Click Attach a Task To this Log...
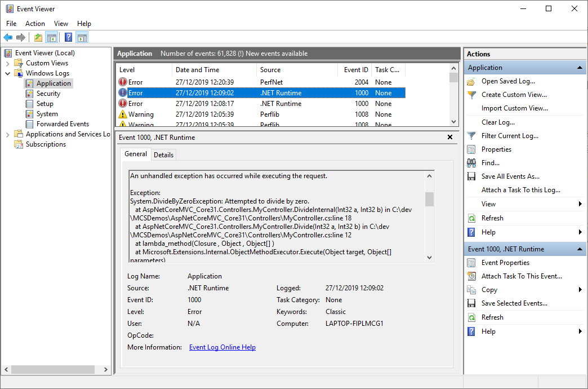 (x=521, y=190)
